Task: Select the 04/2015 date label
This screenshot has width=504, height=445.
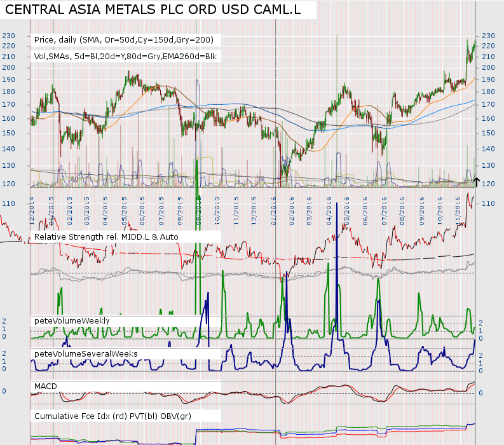Action: point(105,211)
